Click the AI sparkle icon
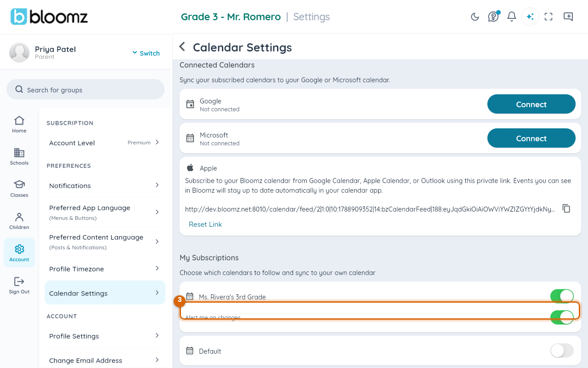This screenshot has width=588, height=368. (x=530, y=17)
